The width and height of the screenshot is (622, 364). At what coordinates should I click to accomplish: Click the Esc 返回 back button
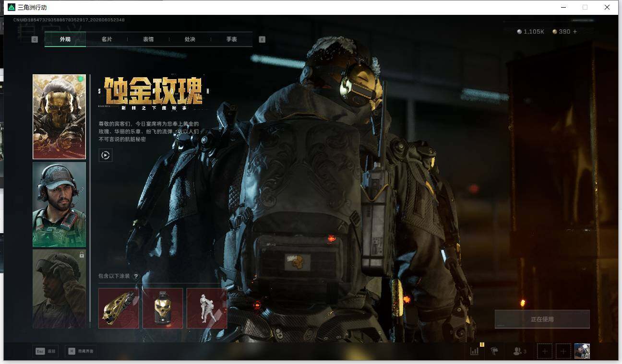46,352
